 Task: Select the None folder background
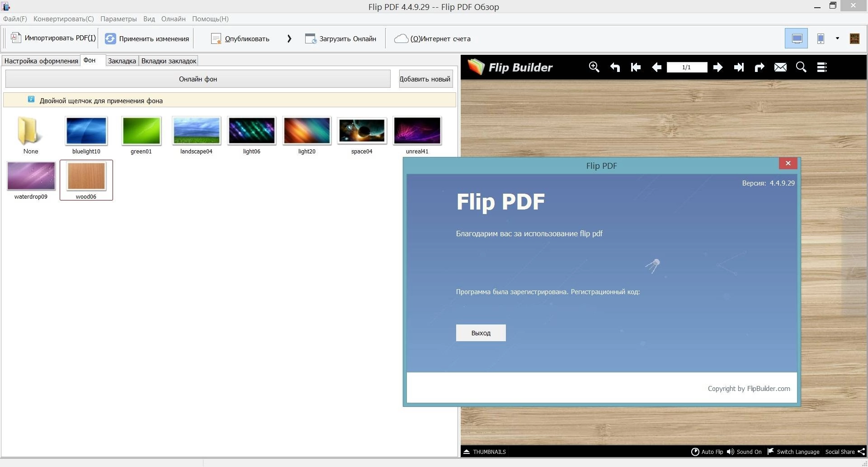(31, 135)
